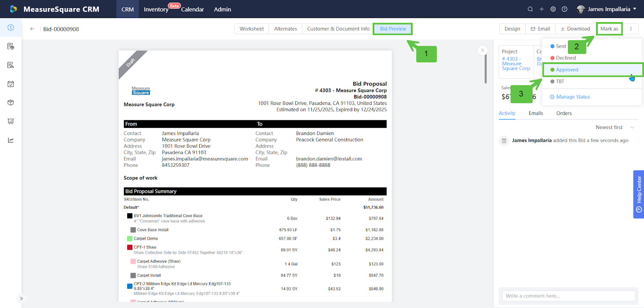Click pink swatch next to Carpet Adhesive (Shaw)
Viewport: 644px width, 308px height.
click(133, 261)
